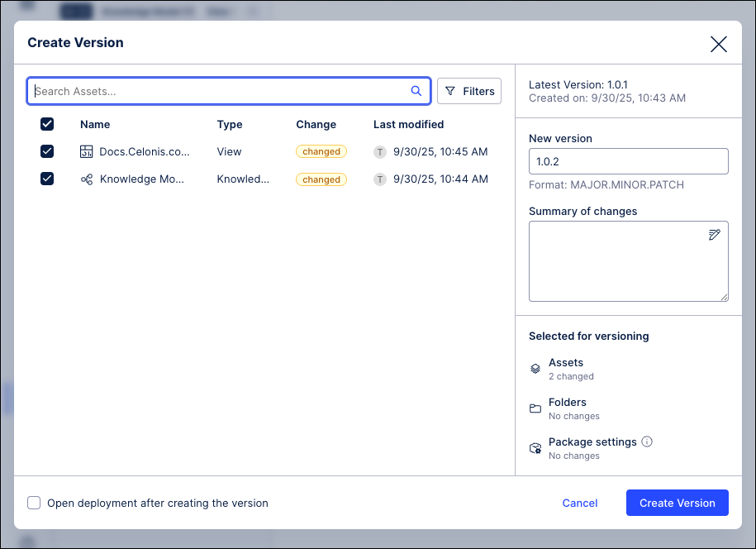Screen dimensions: 756x549
Task: Click the Create Version button
Action: (677, 503)
